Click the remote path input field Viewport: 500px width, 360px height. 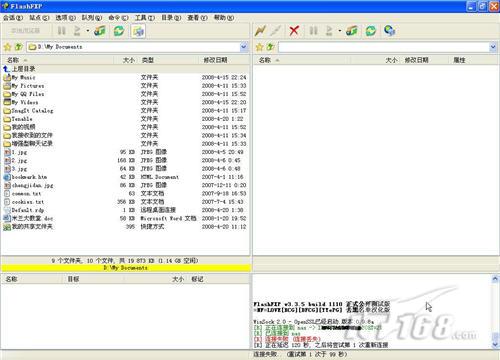coord(384,47)
